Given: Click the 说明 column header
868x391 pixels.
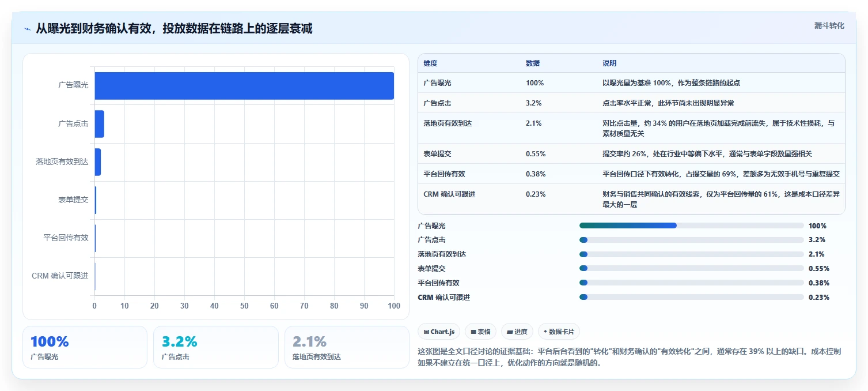Looking at the screenshot, I should (x=609, y=63).
